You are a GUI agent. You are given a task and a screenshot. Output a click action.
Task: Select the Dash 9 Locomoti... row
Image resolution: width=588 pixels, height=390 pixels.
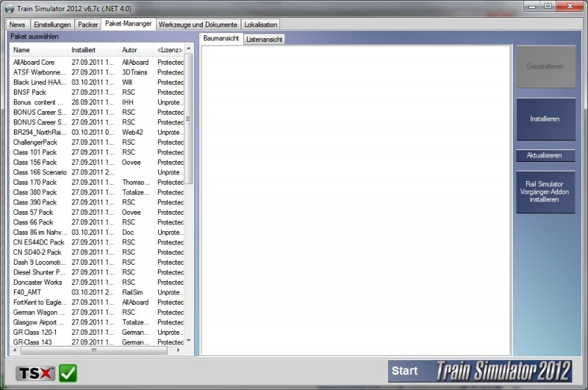pyautogui.click(x=98, y=263)
